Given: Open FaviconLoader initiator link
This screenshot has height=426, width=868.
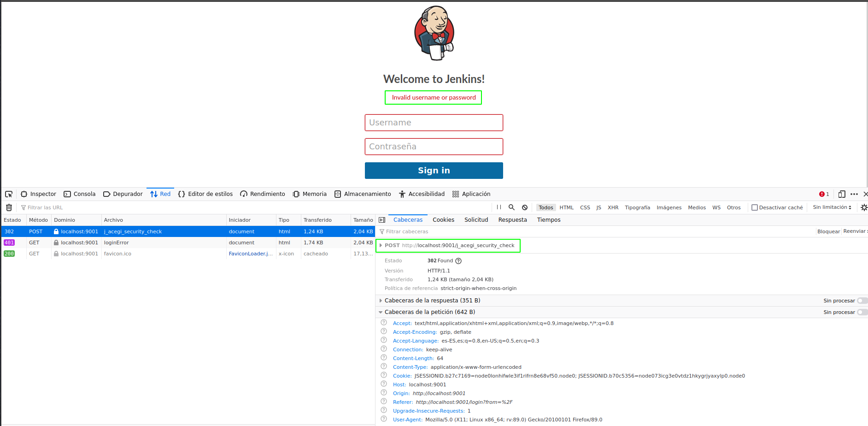Looking at the screenshot, I should tap(251, 254).
